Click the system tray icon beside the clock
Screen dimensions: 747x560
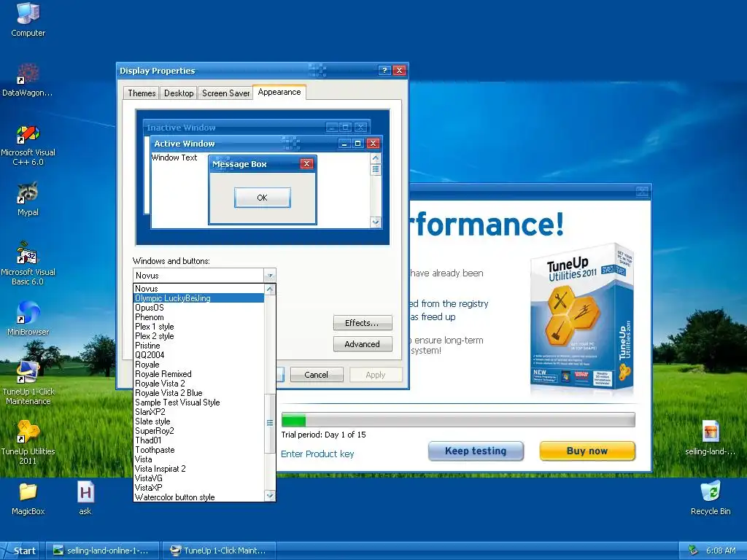click(693, 551)
